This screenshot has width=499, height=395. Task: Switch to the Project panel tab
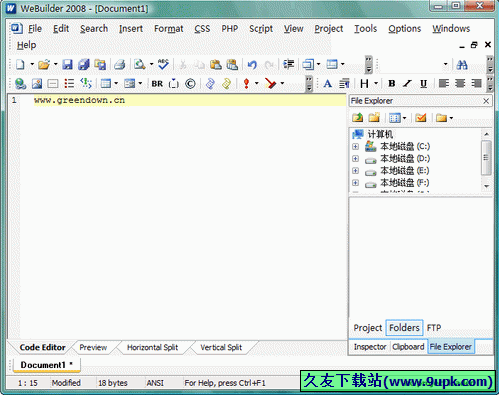[x=367, y=328]
